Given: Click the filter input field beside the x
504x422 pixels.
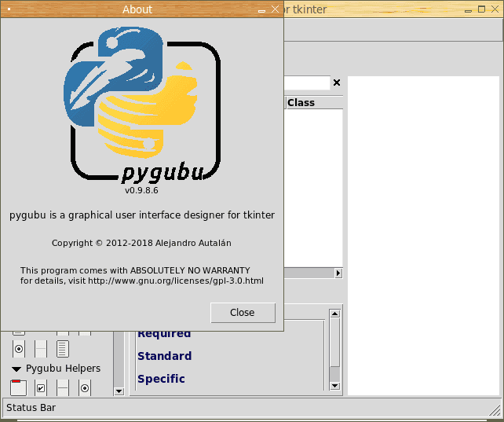Looking at the screenshot, I should 307,83.
